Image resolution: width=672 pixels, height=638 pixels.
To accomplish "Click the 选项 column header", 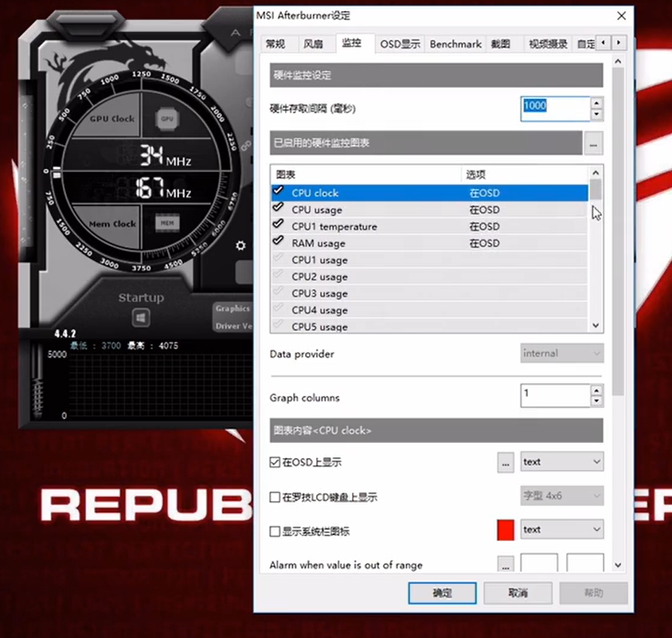I will (x=525, y=174).
